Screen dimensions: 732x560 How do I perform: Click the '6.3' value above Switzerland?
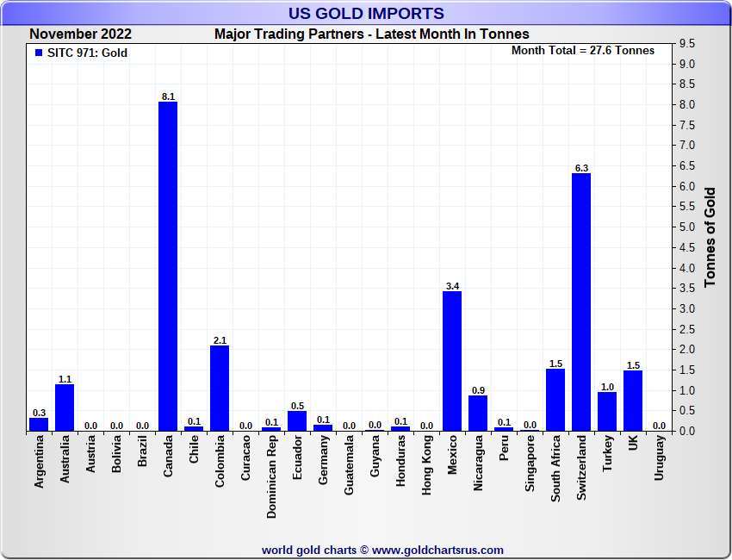[581, 168]
